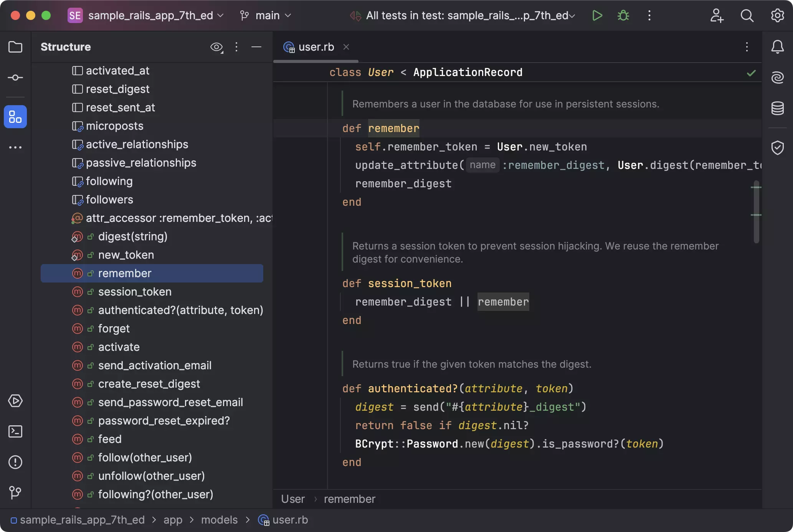This screenshot has height=532, width=793.
Task: Open the Problems tool window
Action: 15,462
